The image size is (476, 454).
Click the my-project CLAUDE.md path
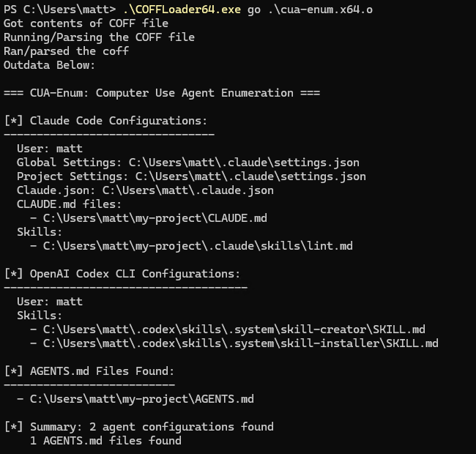point(155,218)
